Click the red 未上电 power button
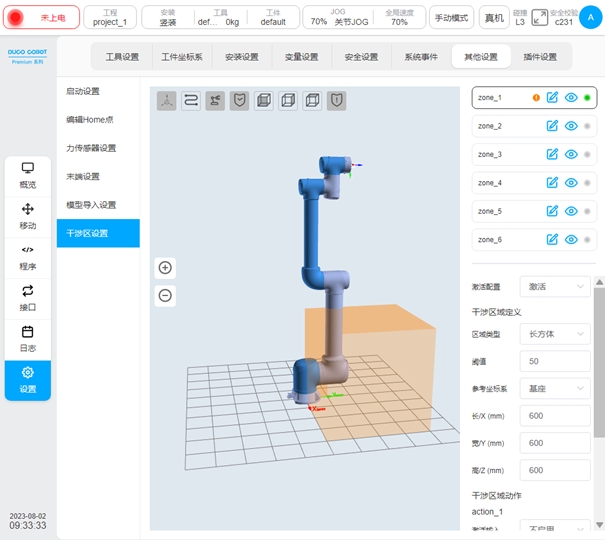This screenshot has height=540, width=605. [39, 18]
